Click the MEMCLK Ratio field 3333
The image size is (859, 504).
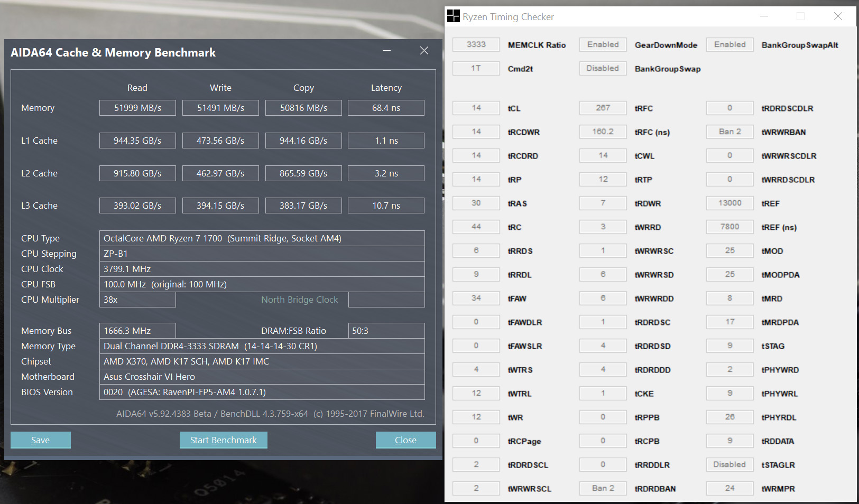(x=476, y=44)
